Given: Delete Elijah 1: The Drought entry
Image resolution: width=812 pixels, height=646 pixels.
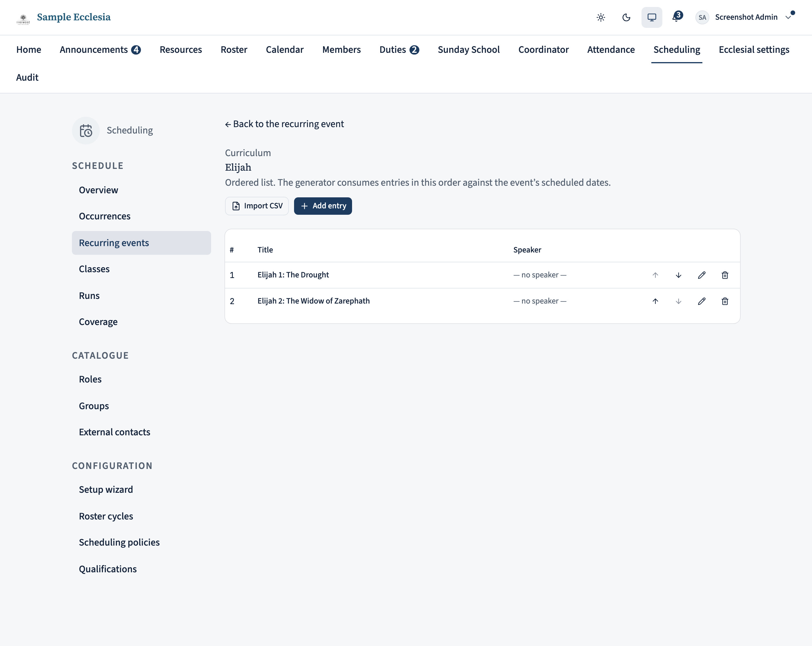Looking at the screenshot, I should tap(725, 275).
